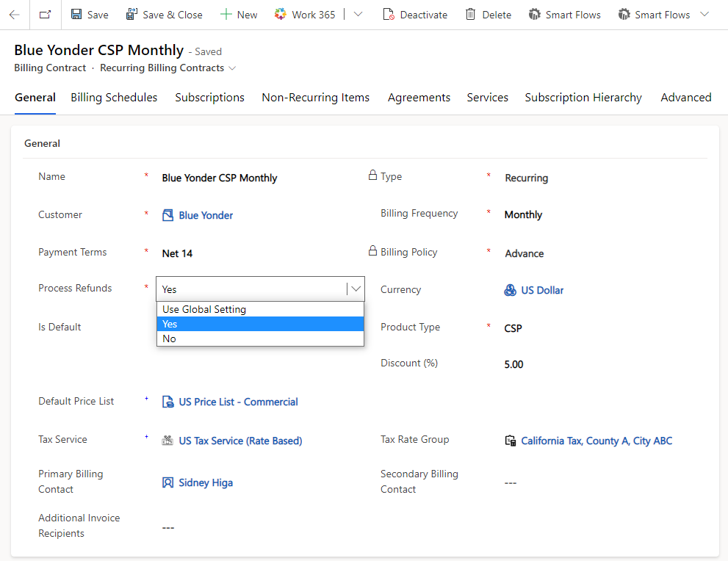
Task: Click Save & Close button label
Action: [172, 15]
